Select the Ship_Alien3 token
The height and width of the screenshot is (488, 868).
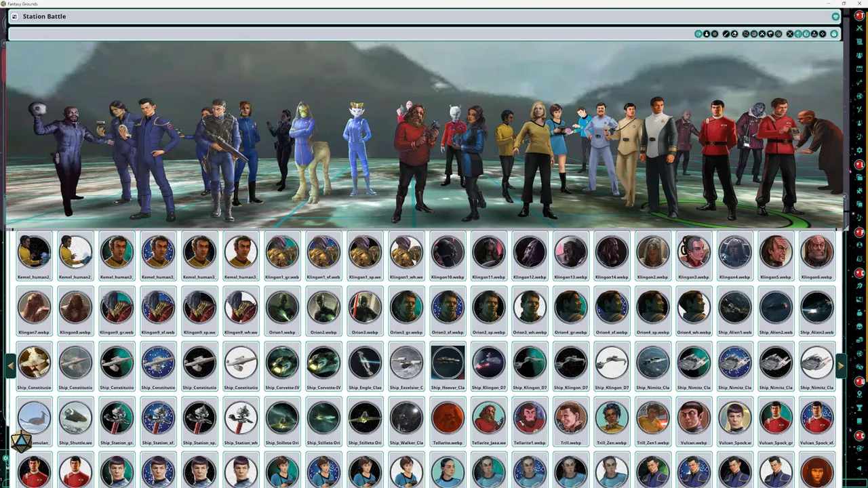pos(816,312)
